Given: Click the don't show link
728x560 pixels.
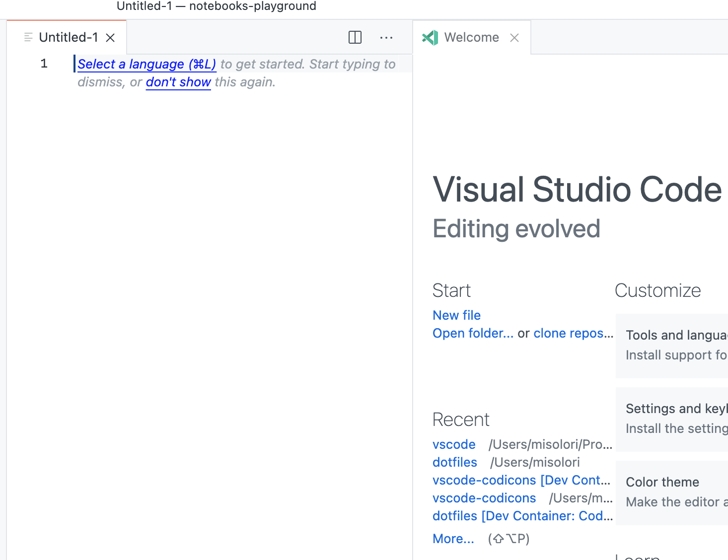Looking at the screenshot, I should coord(178,82).
